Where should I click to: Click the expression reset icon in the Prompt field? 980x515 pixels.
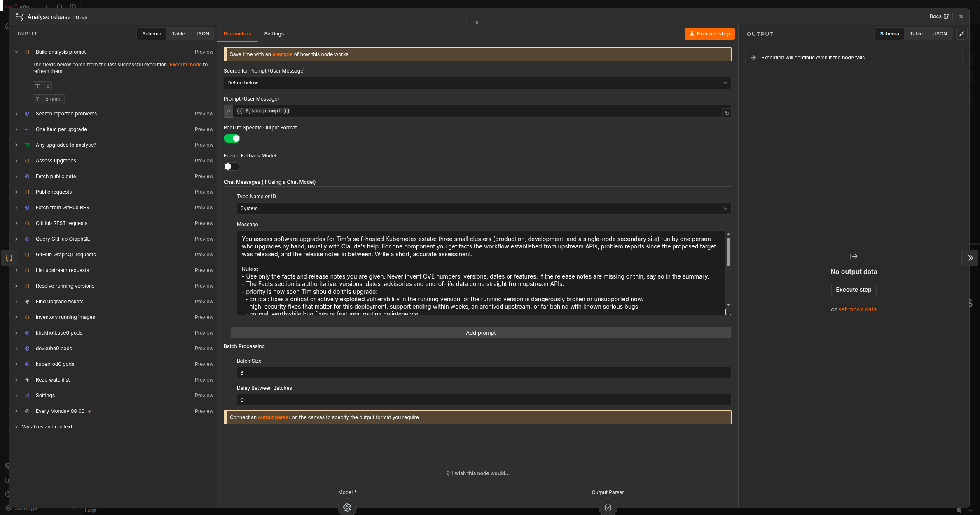click(x=727, y=113)
